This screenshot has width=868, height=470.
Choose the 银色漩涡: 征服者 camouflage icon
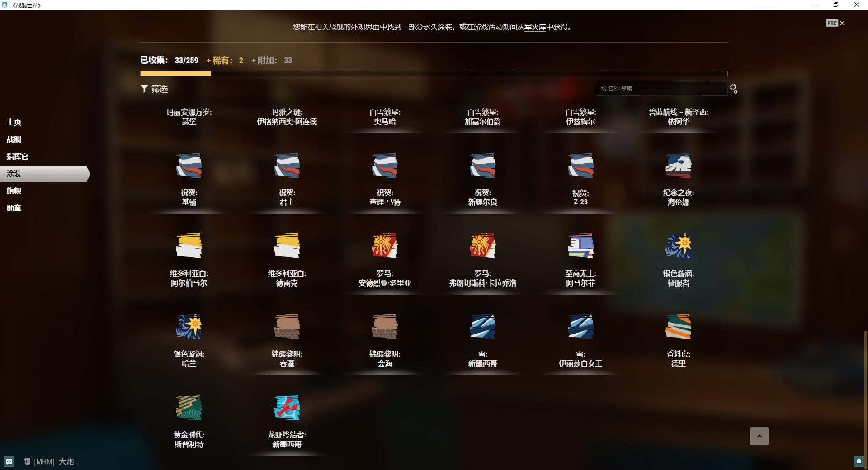pos(678,246)
